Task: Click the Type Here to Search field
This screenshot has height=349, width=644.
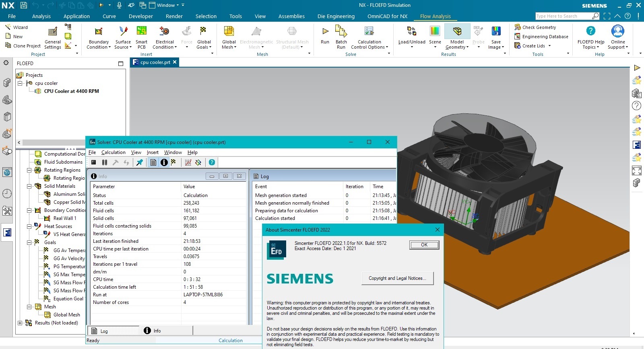Action: [563, 16]
